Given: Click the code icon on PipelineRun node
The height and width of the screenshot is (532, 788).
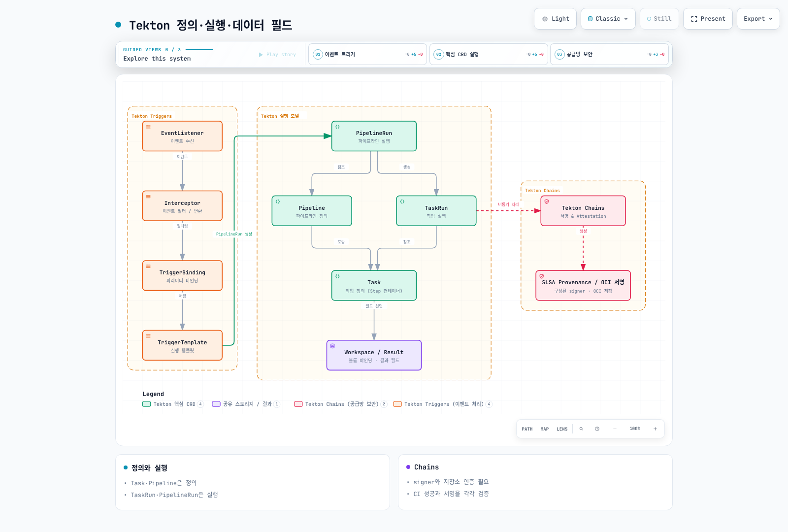Looking at the screenshot, I should tap(337, 127).
